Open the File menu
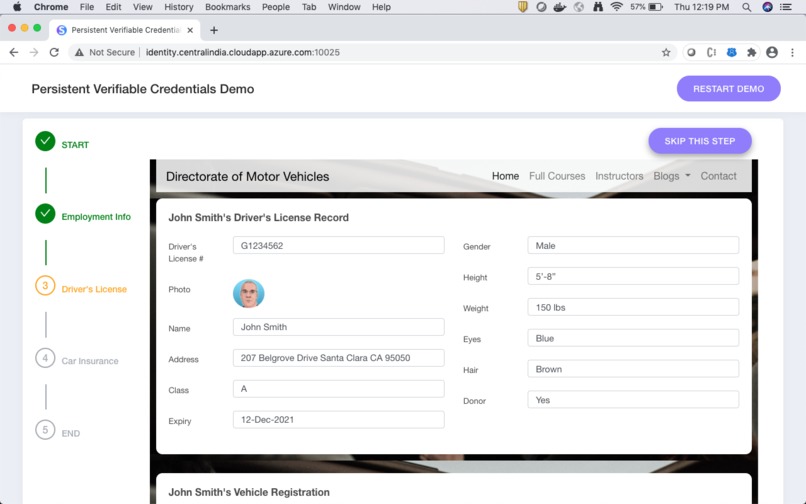The image size is (806, 504). (87, 7)
